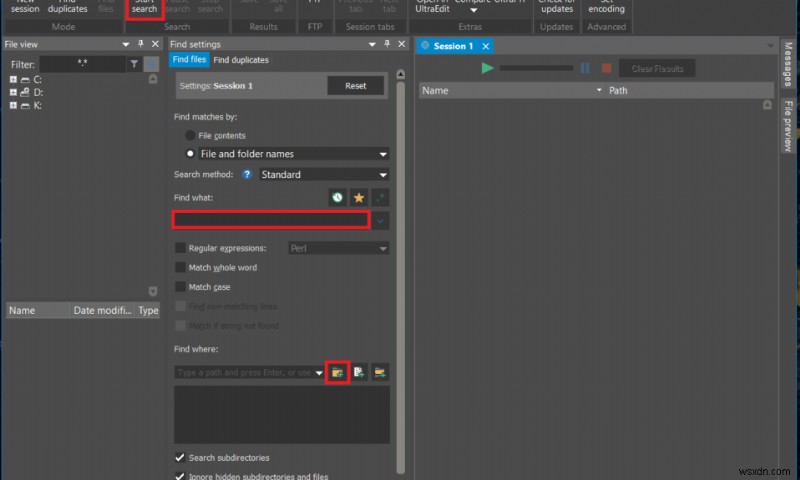Click the Name column dropdown arrow in results
The height and width of the screenshot is (480, 800).
pos(599,90)
